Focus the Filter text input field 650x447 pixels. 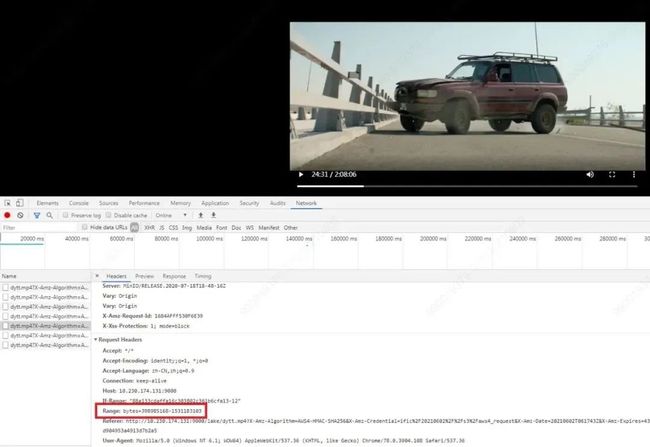(39, 228)
